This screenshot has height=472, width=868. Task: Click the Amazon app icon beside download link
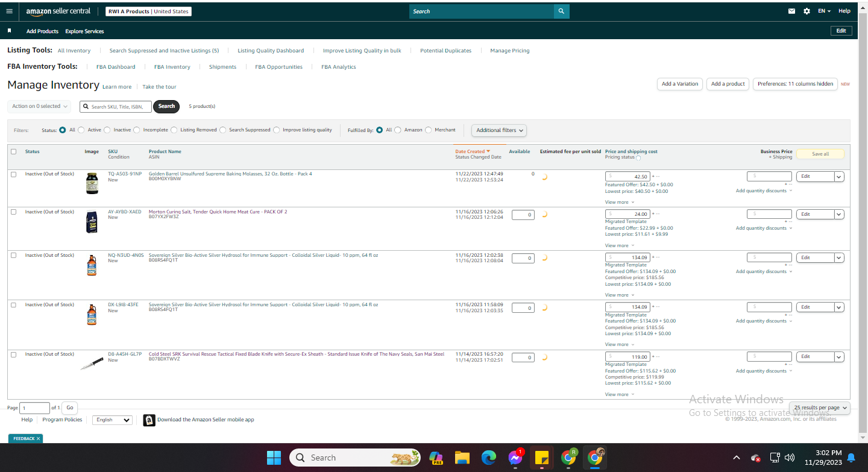pyautogui.click(x=149, y=420)
